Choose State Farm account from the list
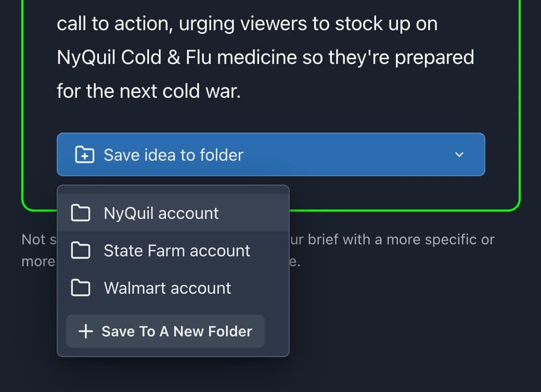The width and height of the screenshot is (541, 392). (177, 251)
